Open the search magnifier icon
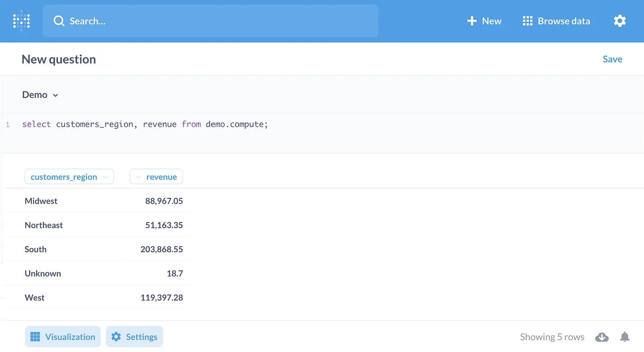Image resolution: width=644 pixels, height=352 pixels. [58, 21]
